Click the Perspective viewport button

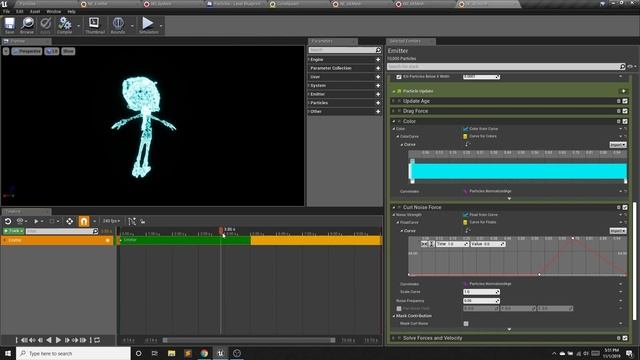pyautogui.click(x=27, y=51)
